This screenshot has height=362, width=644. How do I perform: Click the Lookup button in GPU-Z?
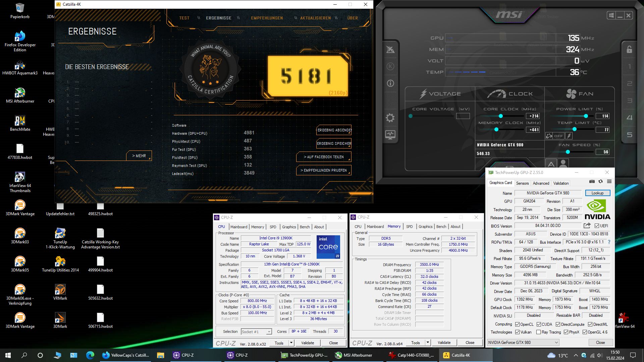coord(597,193)
